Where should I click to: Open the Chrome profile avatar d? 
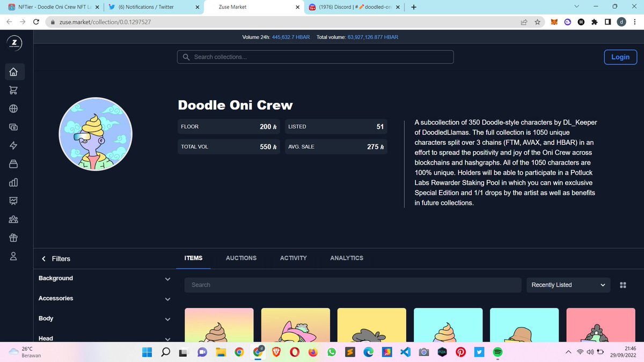click(x=621, y=22)
